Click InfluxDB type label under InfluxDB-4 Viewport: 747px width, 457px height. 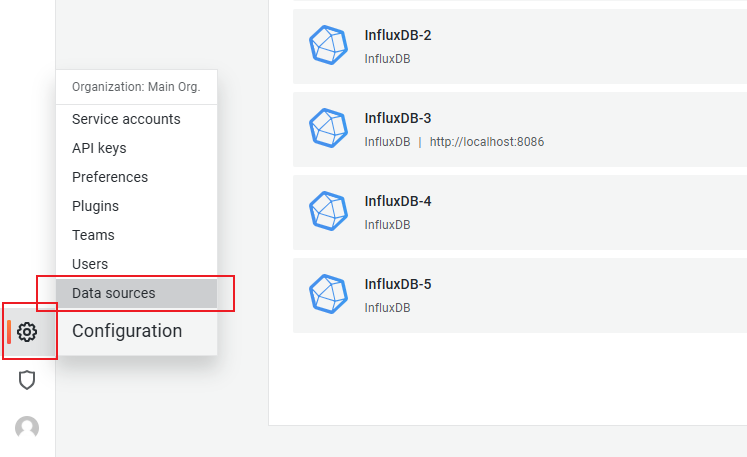click(x=387, y=225)
